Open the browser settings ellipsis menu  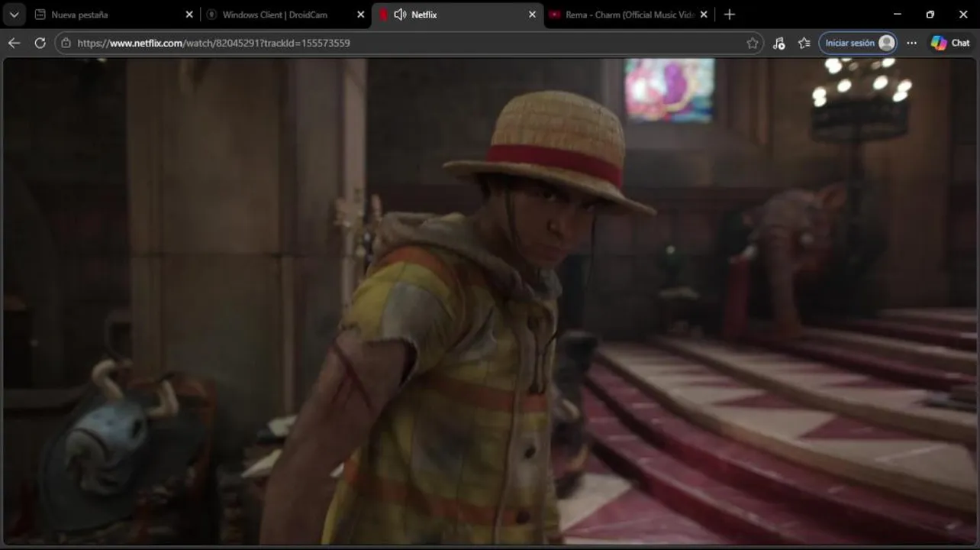pyautogui.click(x=911, y=43)
